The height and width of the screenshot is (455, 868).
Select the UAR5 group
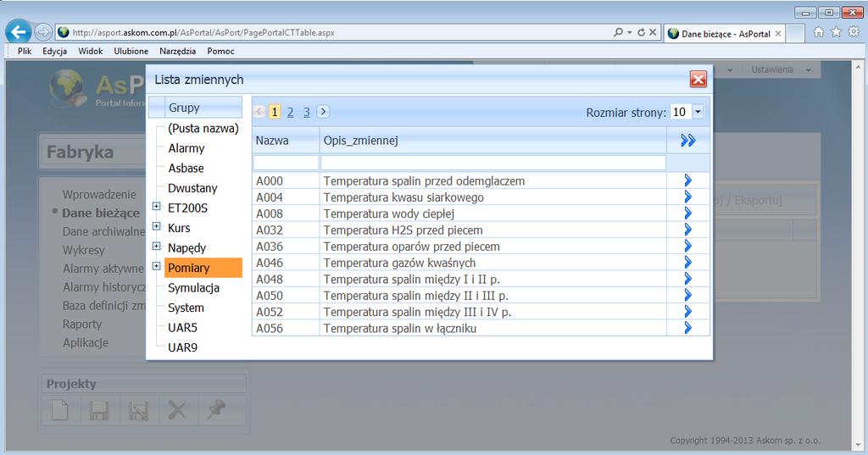[183, 328]
